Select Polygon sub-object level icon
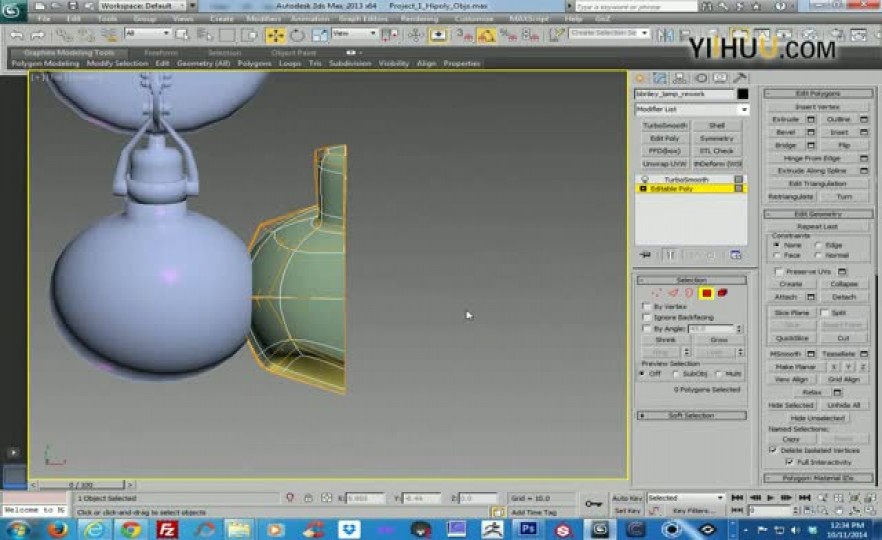The height and width of the screenshot is (540, 882). (x=706, y=293)
